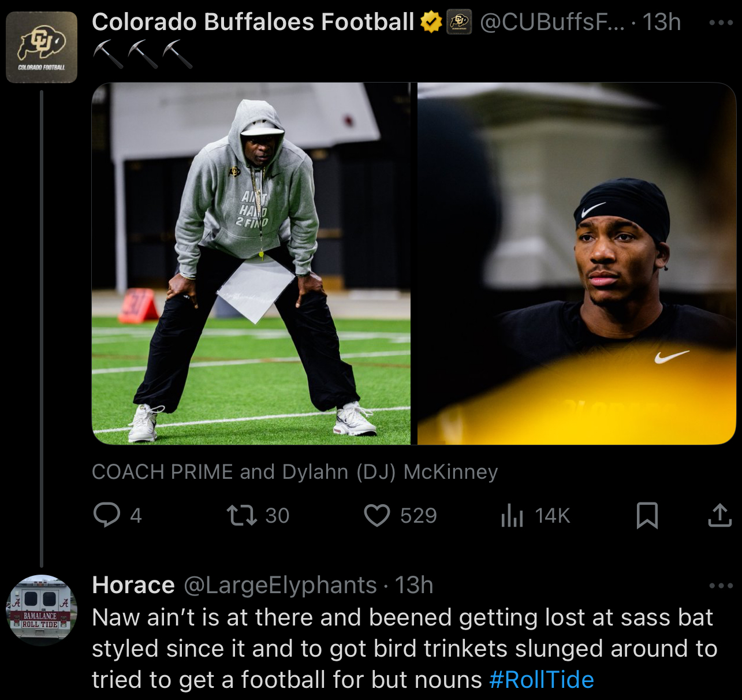742x700 pixels.
Task: Open the Coach Prime photo in hoodie
Action: [251, 263]
